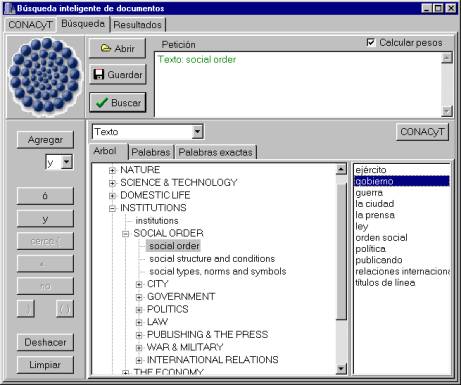Run the search with the Buscar checkmark
This screenshot has width=461, height=385.
(x=101, y=103)
